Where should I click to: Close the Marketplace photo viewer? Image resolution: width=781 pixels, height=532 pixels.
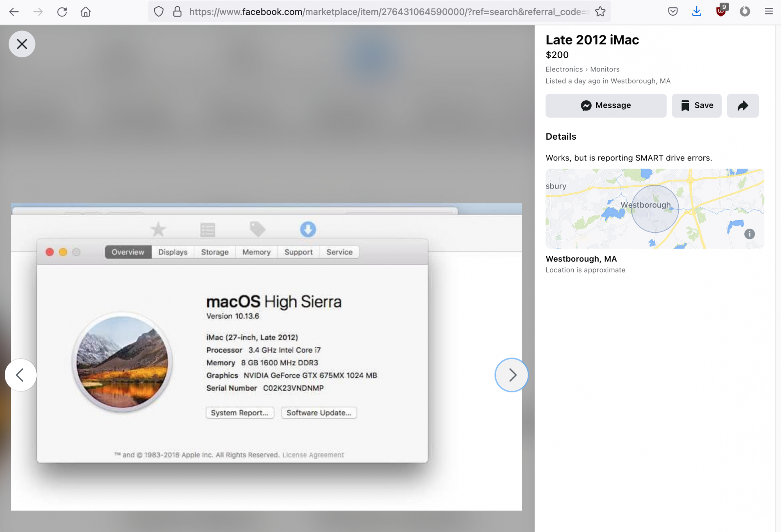(x=22, y=44)
